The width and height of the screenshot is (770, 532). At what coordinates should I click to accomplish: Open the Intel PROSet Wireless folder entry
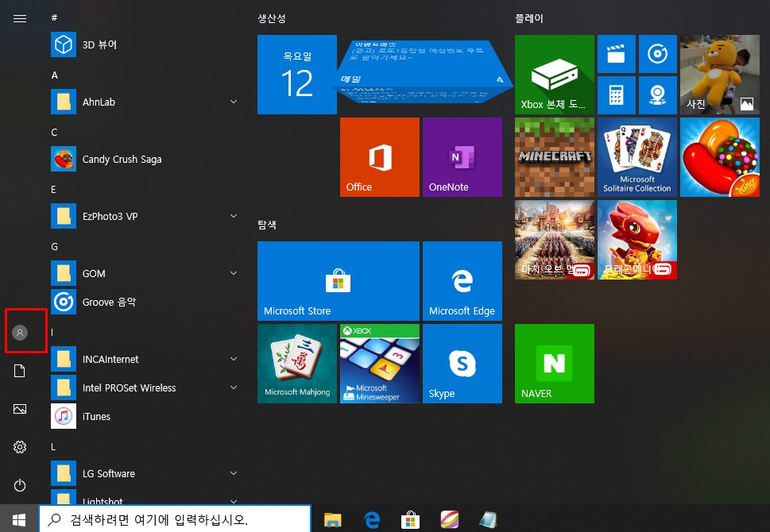(145, 387)
